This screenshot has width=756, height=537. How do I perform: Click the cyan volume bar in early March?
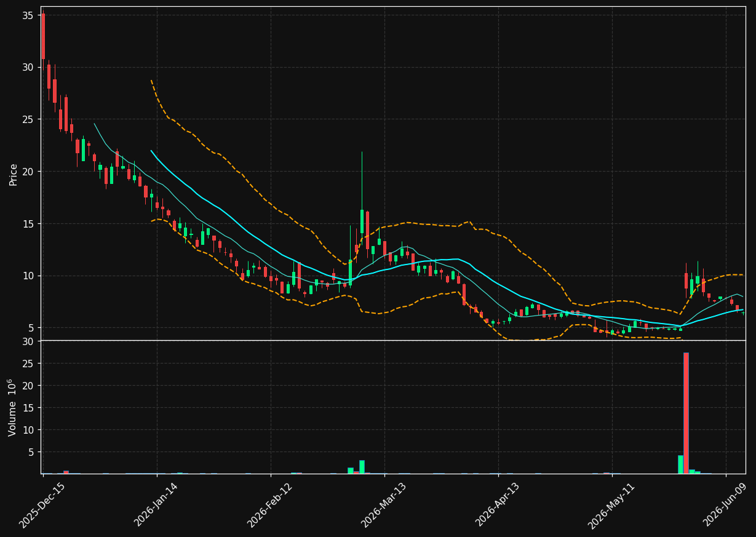362,467
